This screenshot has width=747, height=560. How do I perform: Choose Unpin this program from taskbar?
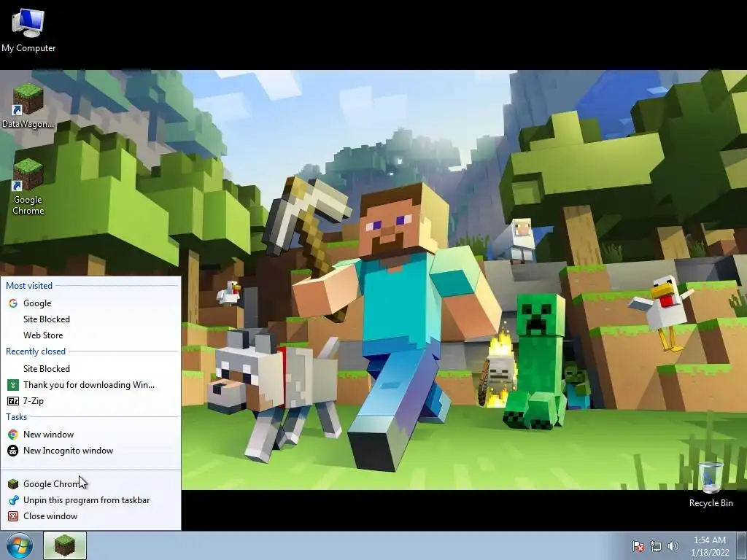pyautogui.click(x=90, y=500)
